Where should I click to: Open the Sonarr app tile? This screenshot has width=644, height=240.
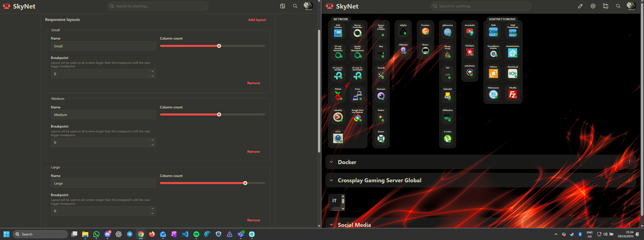(381, 137)
